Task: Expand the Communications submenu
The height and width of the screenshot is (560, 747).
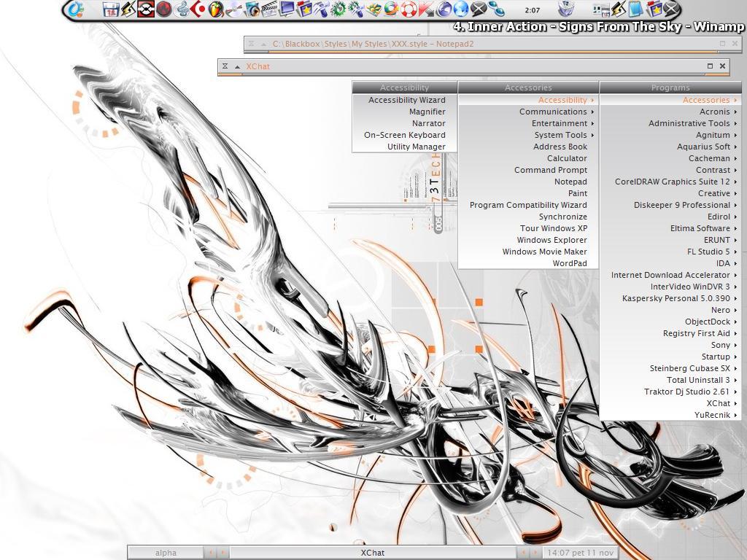Action: [528, 112]
